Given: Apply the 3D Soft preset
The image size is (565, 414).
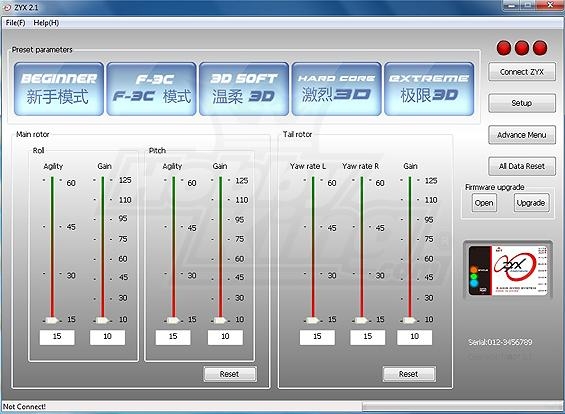Looking at the screenshot, I should [244, 89].
